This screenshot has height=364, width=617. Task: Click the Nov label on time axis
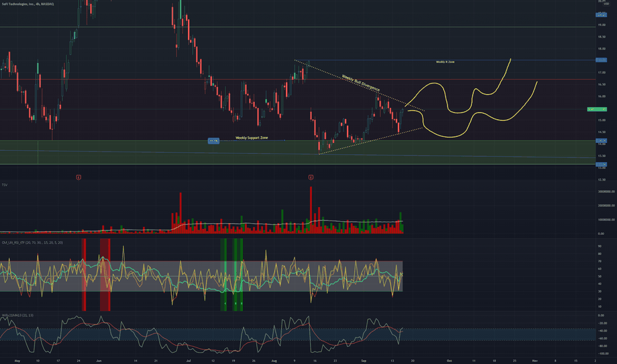tap(535, 361)
